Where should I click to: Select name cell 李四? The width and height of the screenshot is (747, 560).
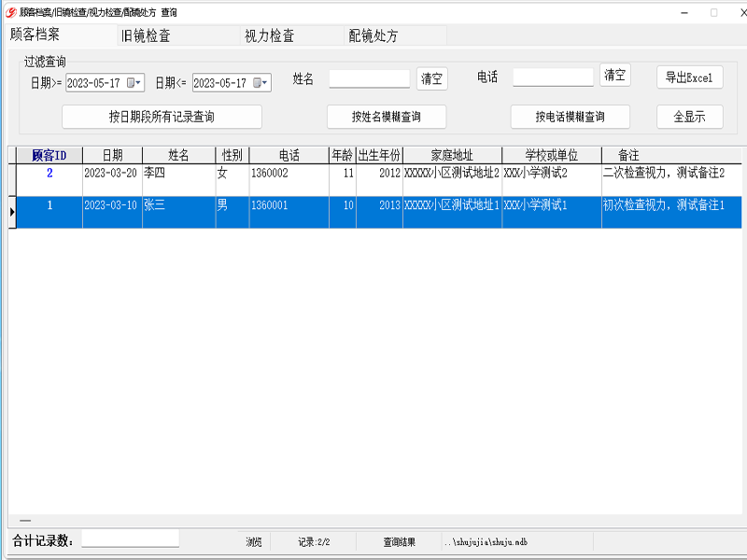tap(178, 179)
